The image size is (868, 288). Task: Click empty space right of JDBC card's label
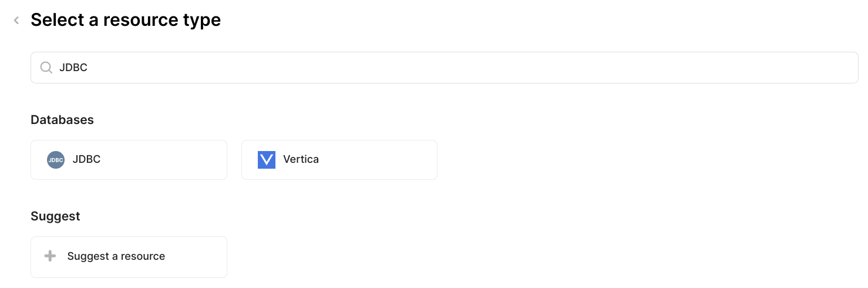click(170, 160)
